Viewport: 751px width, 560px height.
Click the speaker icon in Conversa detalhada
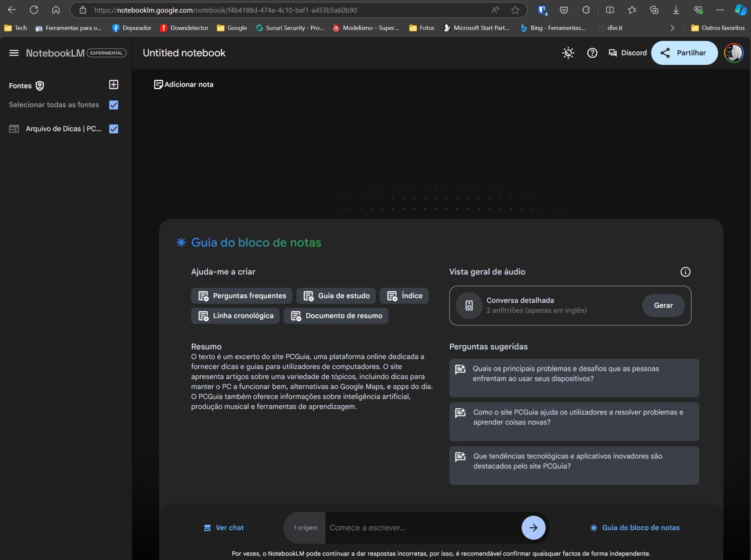point(469,306)
